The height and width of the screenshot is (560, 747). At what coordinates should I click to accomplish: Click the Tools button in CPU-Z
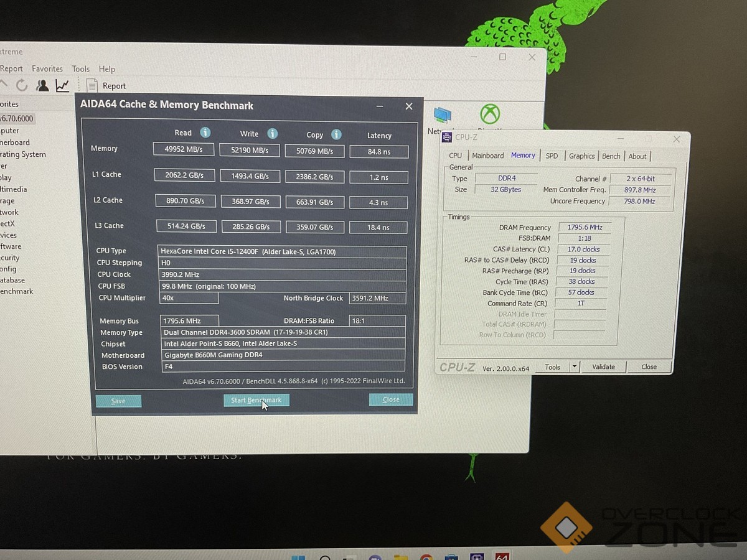click(x=553, y=367)
